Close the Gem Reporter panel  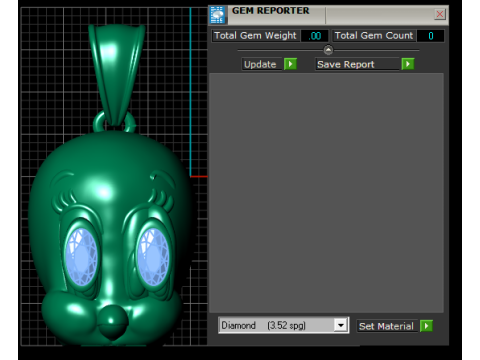pos(440,14)
